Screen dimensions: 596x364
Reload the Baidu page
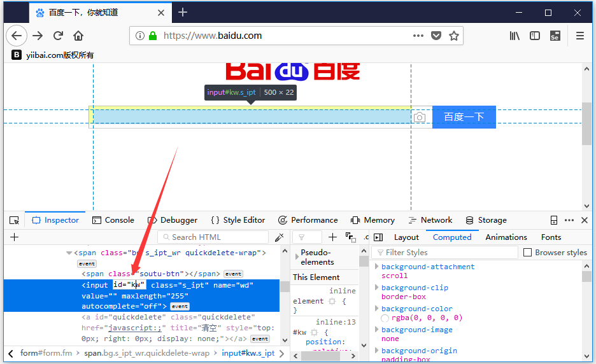58,36
